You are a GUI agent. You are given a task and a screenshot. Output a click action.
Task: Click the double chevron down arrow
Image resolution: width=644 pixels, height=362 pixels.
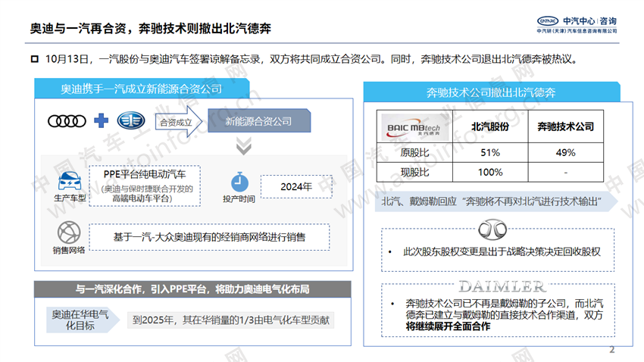click(244, 146)
